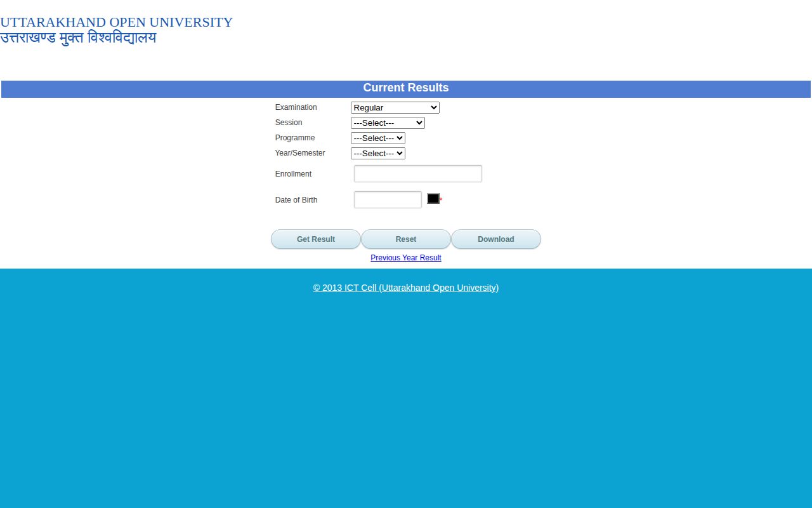Screen dimensions: 812x508
Task: Open the Examination dropdown showing Regular
Action: 395,108
